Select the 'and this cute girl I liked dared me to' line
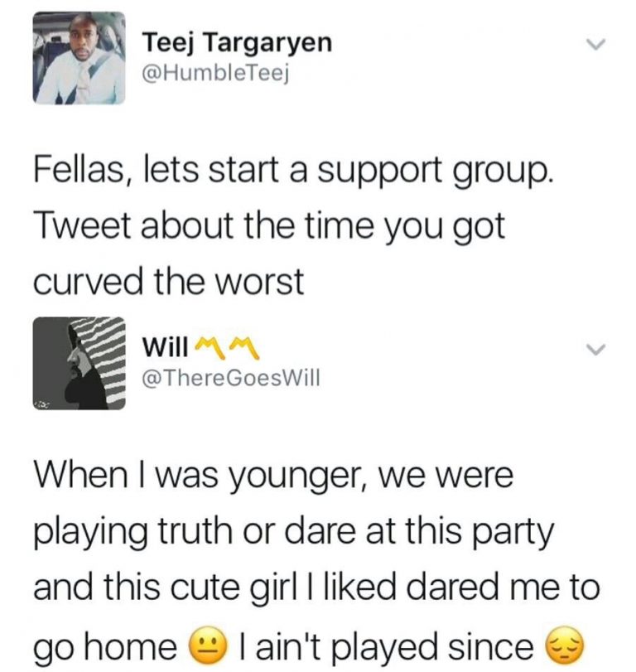Image resolution: width=636 pixels, height=672 pixels. point(317,587)
